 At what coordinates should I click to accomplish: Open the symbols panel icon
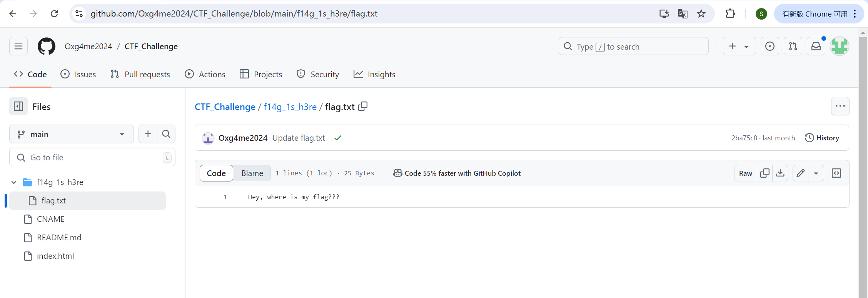click(x=836, y=173)
